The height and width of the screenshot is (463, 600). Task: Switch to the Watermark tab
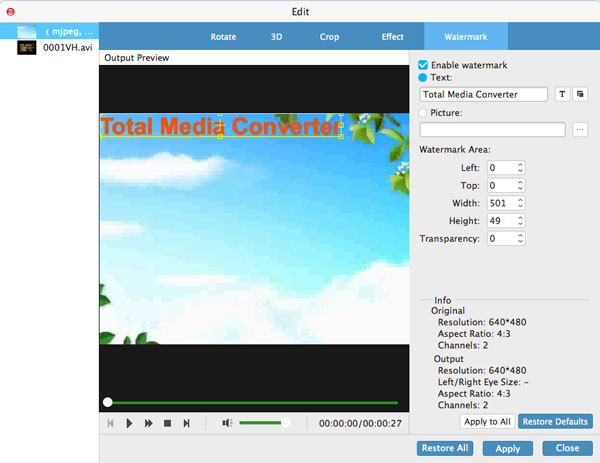point(466,36)
